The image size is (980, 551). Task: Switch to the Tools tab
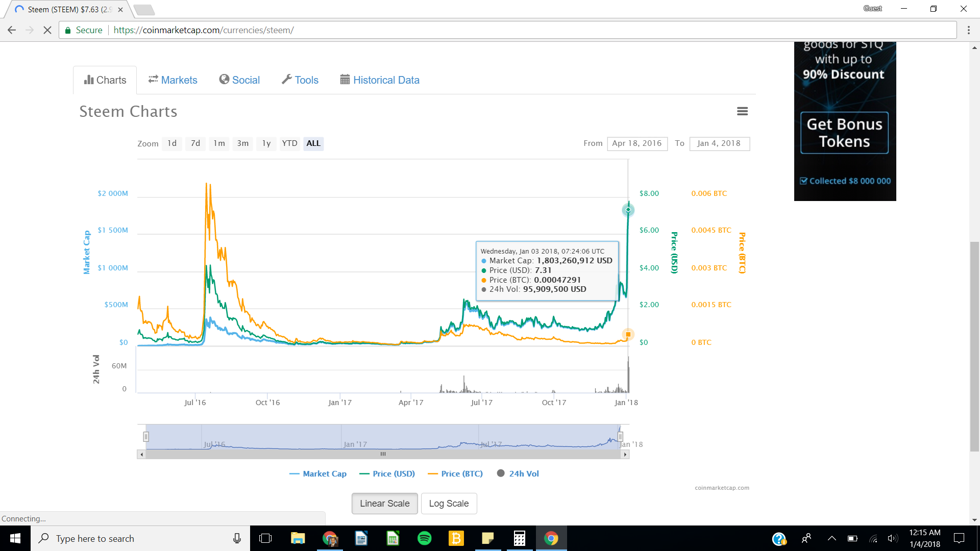pos(300,80)
